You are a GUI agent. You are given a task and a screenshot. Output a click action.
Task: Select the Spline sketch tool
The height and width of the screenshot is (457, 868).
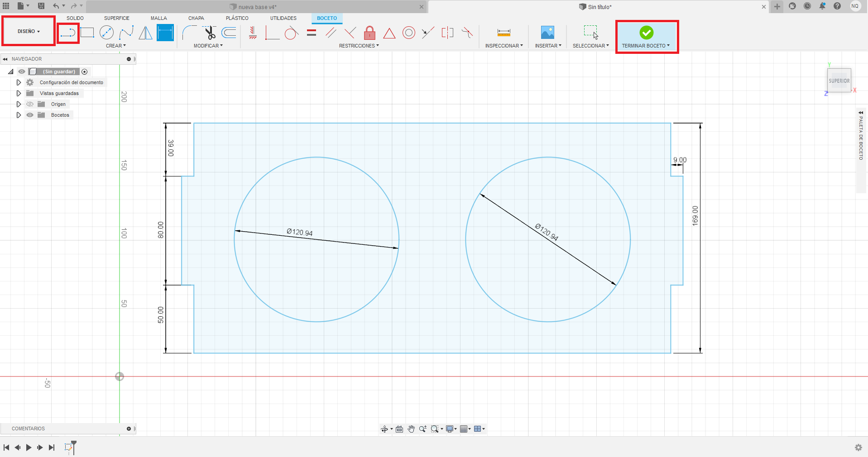click(126, 33)
